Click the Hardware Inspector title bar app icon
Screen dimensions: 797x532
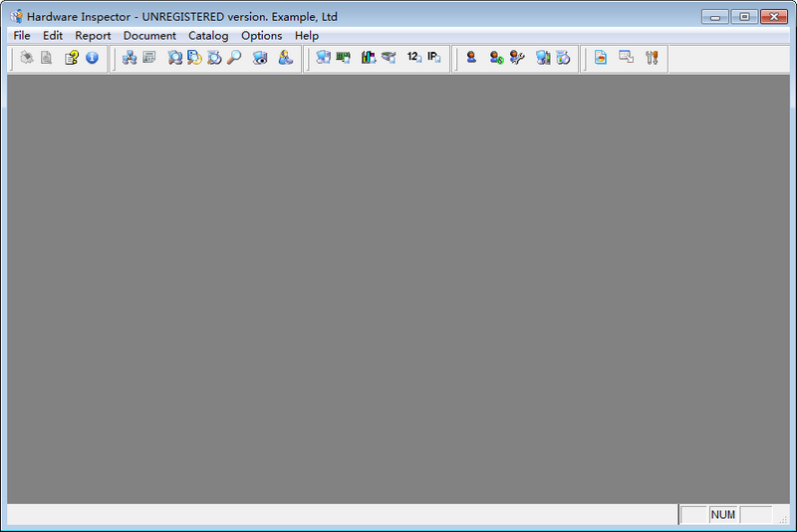(x=16, y=16)
